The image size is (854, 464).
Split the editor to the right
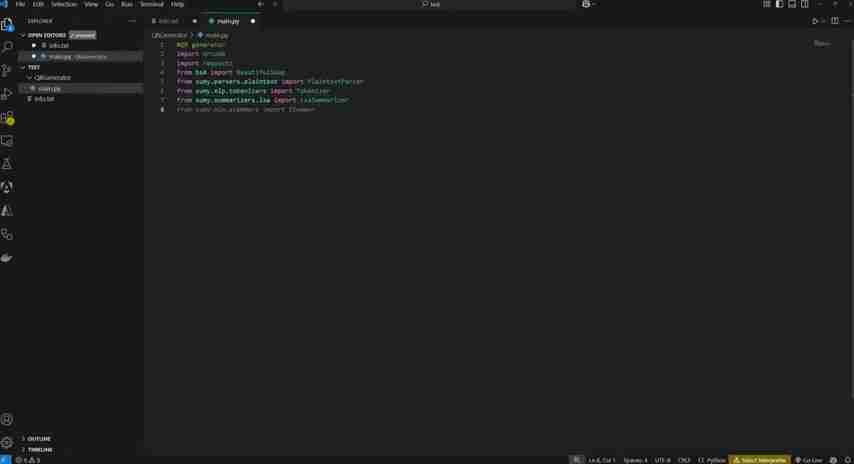coord(834,21)
